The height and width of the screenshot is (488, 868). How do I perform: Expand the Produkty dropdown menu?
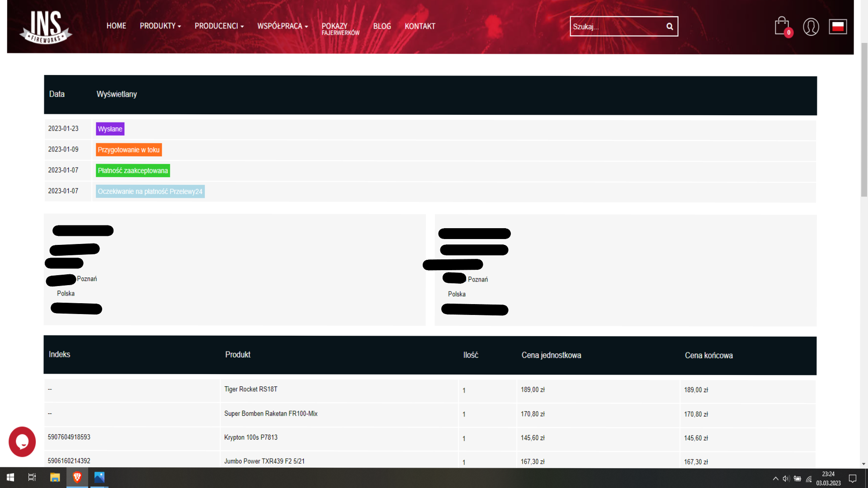(160, 26)
